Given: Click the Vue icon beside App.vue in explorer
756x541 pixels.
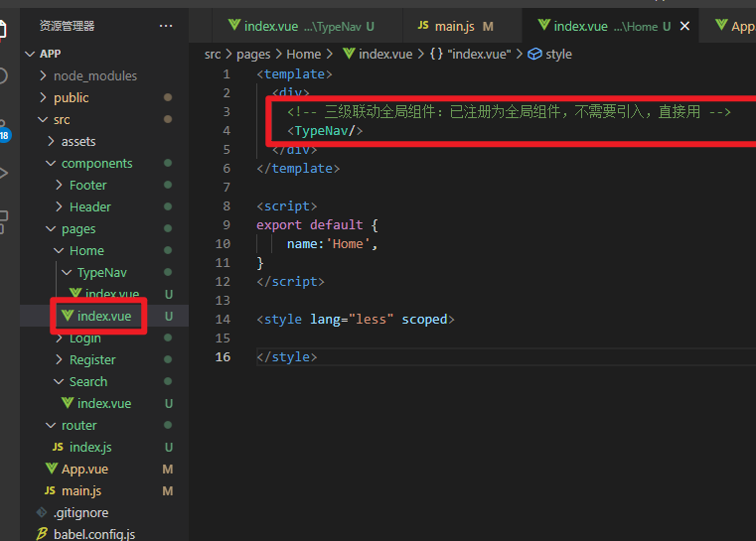Looking at the screenshot, I should pos(52,469).
